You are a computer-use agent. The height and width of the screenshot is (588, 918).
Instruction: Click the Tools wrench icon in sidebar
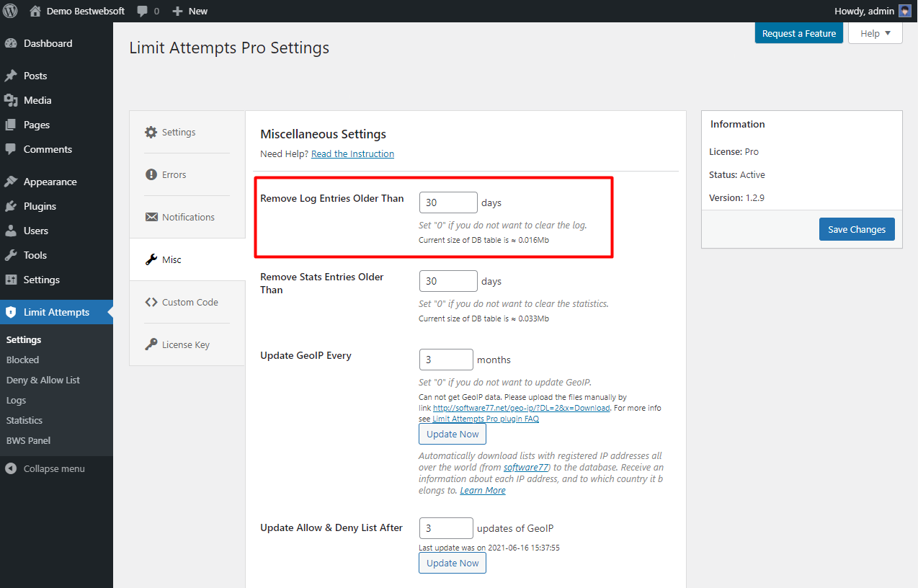tap(11, 255)
